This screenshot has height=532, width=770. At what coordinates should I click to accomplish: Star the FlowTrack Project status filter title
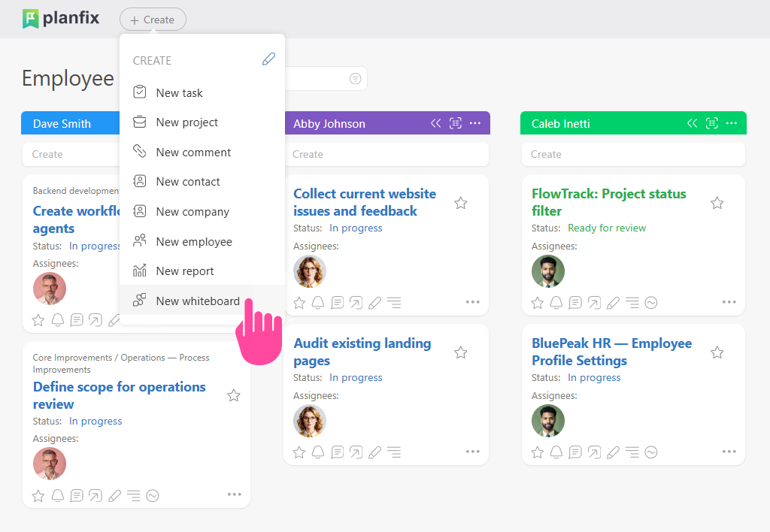tap(717, 203)
